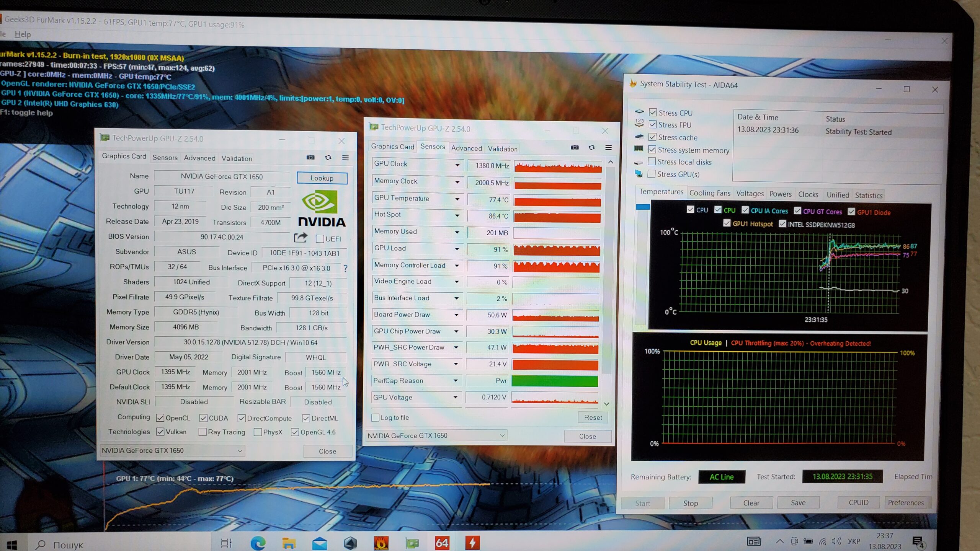
Task: Stop the AIDA64 stability test
Action: (x=690, y=503)
